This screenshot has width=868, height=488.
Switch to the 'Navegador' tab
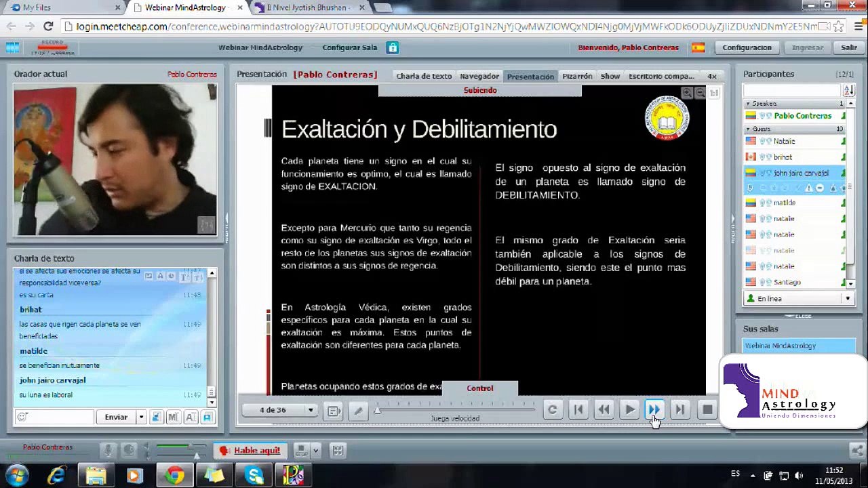click(x=479, y=76)
